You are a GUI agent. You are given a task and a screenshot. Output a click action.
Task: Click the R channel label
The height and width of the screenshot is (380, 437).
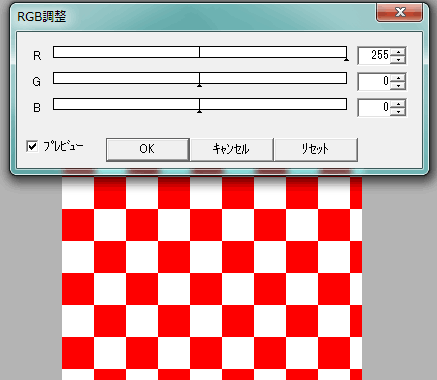coord(37,55)
